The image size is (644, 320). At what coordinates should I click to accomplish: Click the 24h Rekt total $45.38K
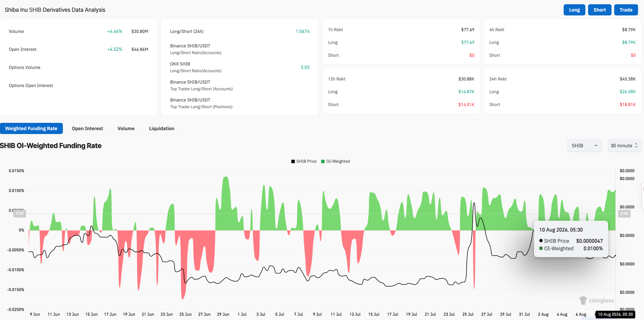pos(627,79)
